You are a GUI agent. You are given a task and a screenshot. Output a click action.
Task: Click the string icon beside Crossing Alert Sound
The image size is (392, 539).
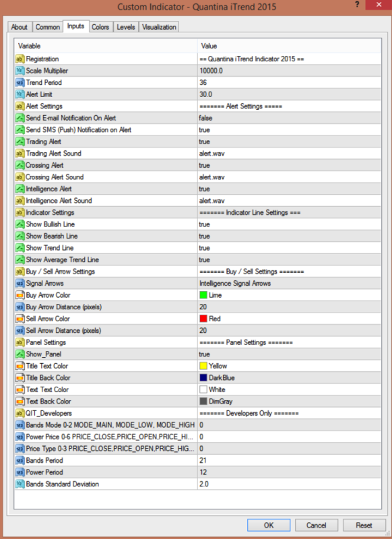pos(20,177)
